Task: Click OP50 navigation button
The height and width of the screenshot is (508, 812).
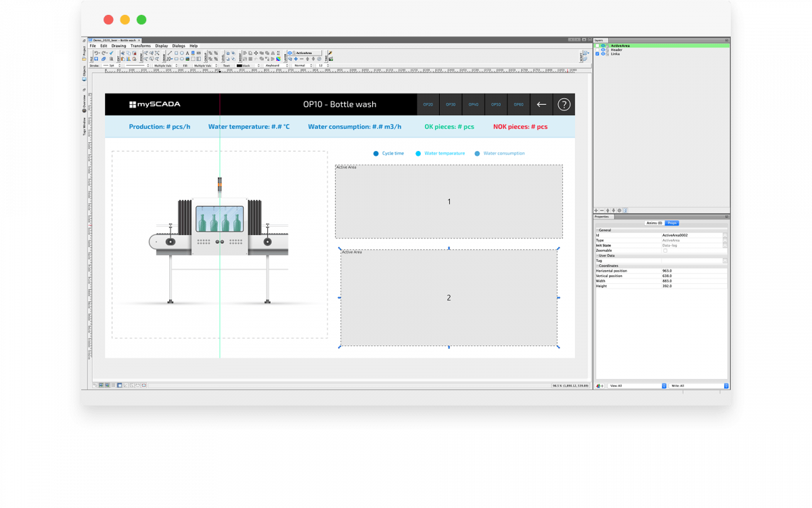Action: pos(496,104)
